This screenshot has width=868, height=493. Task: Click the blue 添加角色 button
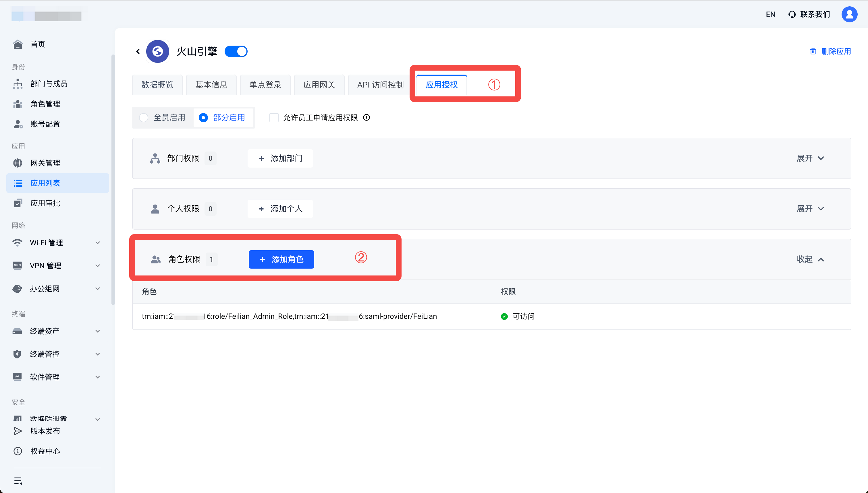pos(281,259)
